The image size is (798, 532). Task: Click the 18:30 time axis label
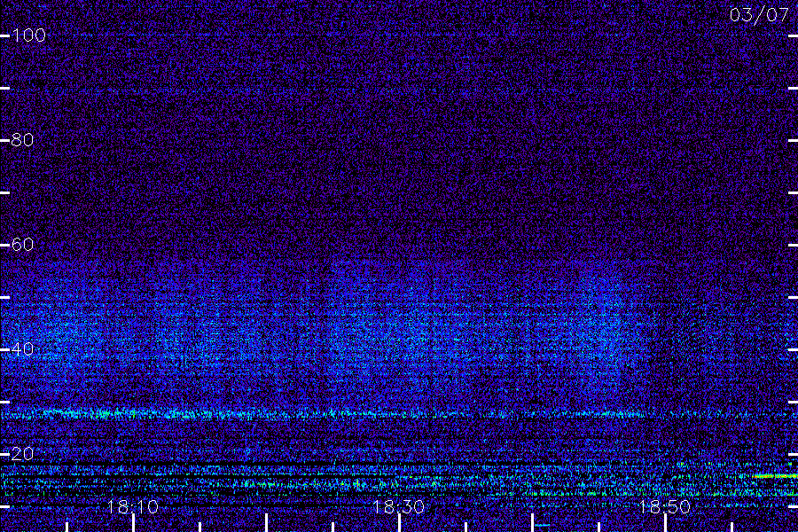click(398, 506)
